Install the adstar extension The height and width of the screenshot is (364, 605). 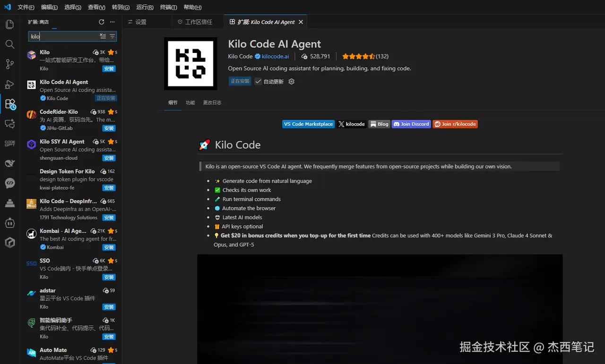click(x=109, y=306)
